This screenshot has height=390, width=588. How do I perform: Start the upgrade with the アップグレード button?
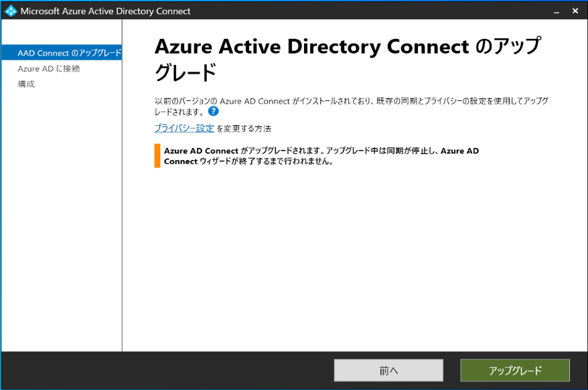pyautogui.click(x=514, y=371)
